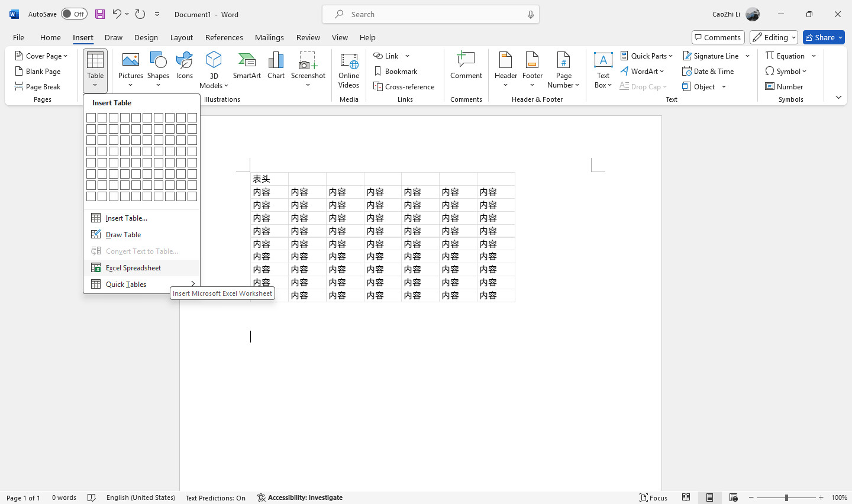Open spelling proofing status icon
This screenshot has width=852, height=504.
92,497
